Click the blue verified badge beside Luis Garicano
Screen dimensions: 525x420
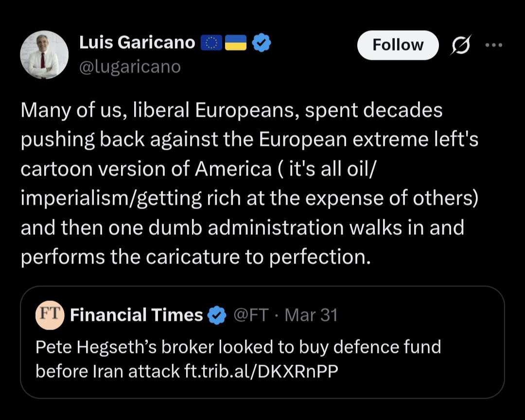pos(262,44)
